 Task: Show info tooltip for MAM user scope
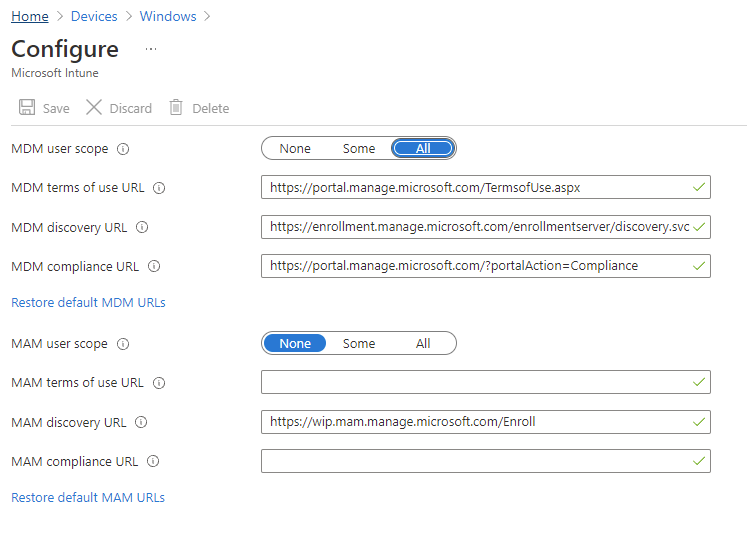coord(123,344)
